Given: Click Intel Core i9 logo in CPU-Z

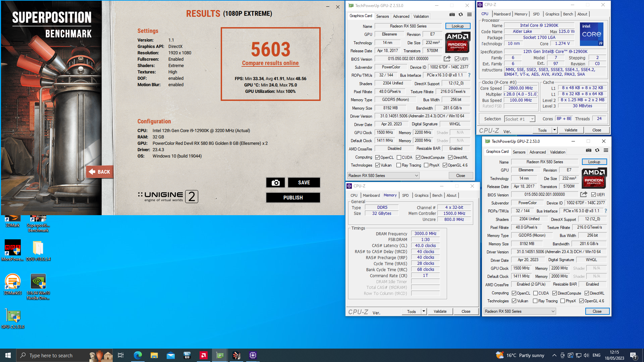Looking at the screenshot, I should click(x=592, y=34).
